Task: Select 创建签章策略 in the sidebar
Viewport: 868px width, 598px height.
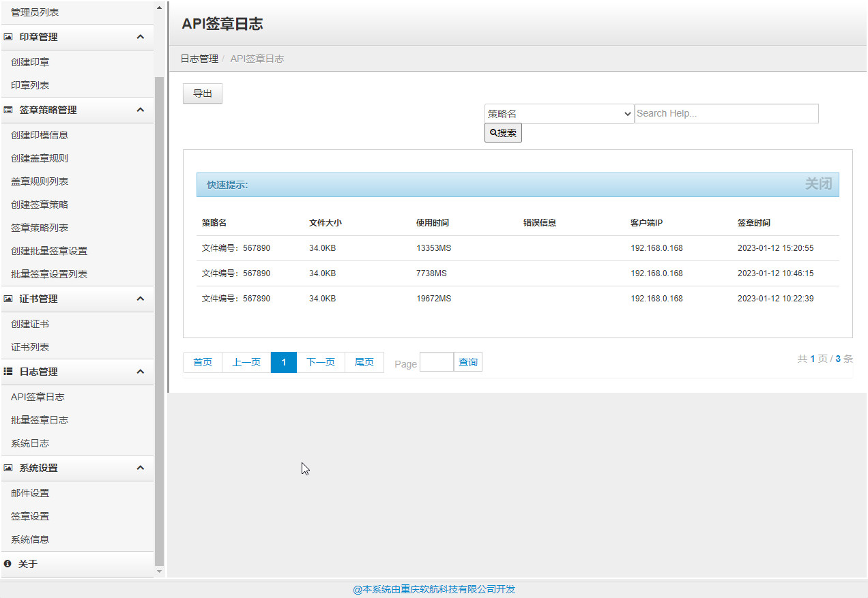Action: coord(40,205)
